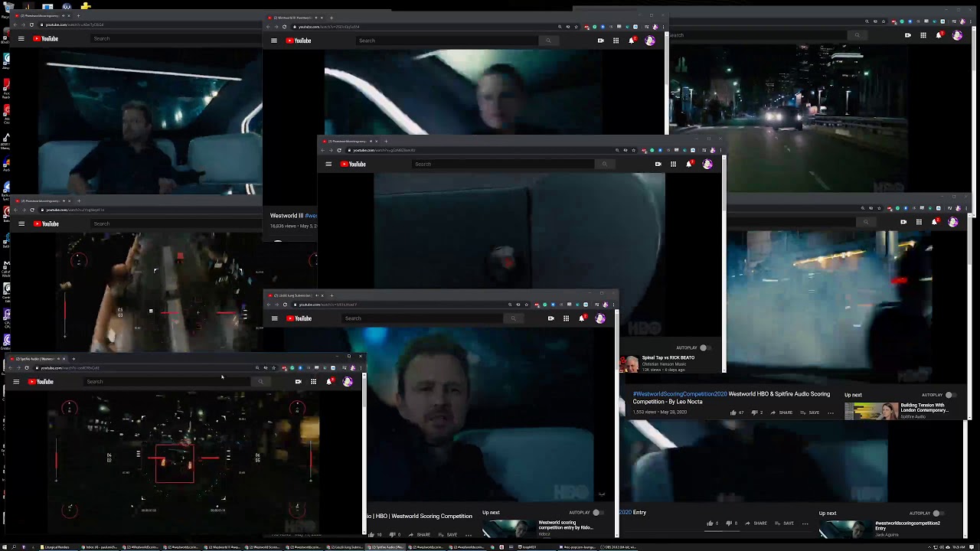Image resolution: width=980 pixels, height=551 pixels.
Task: Open apps grid in Spitfire Audio tab window
Action: point(313,381)
